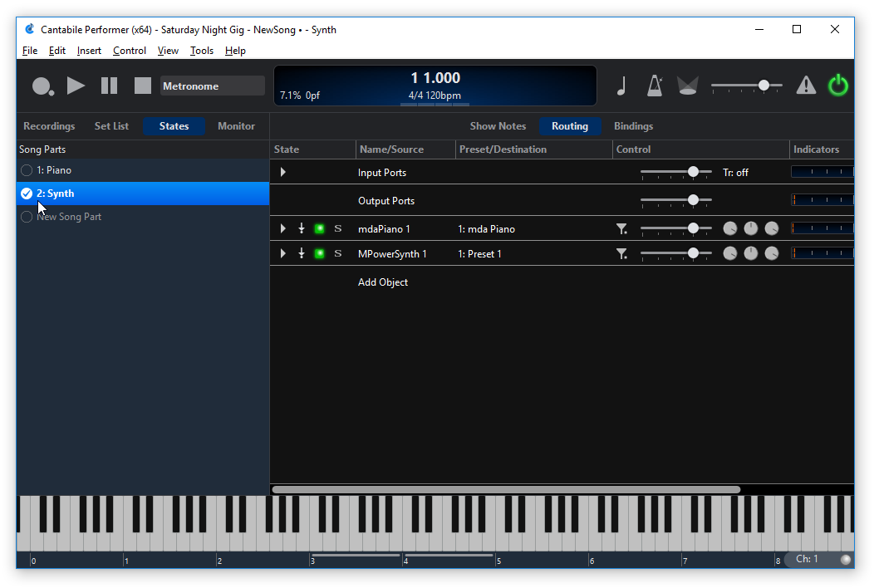Click the state behavior icon on MPowerSynth 1
874x588 pixels.
tap(302, 253)
